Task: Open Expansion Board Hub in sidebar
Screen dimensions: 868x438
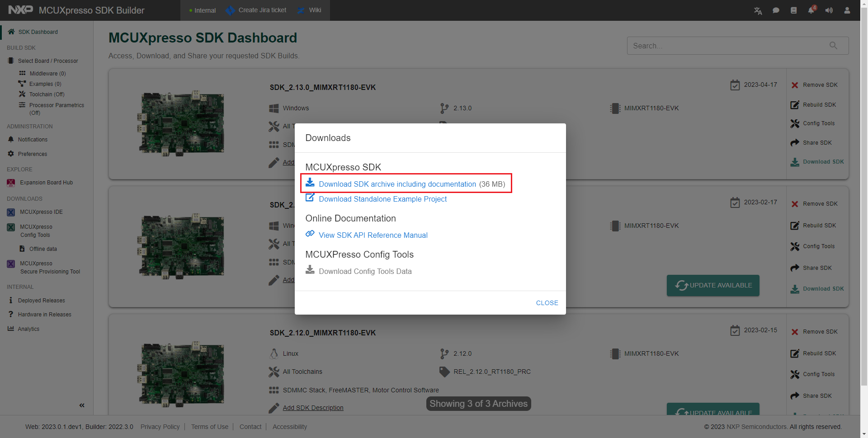Action: pos(46,183)
